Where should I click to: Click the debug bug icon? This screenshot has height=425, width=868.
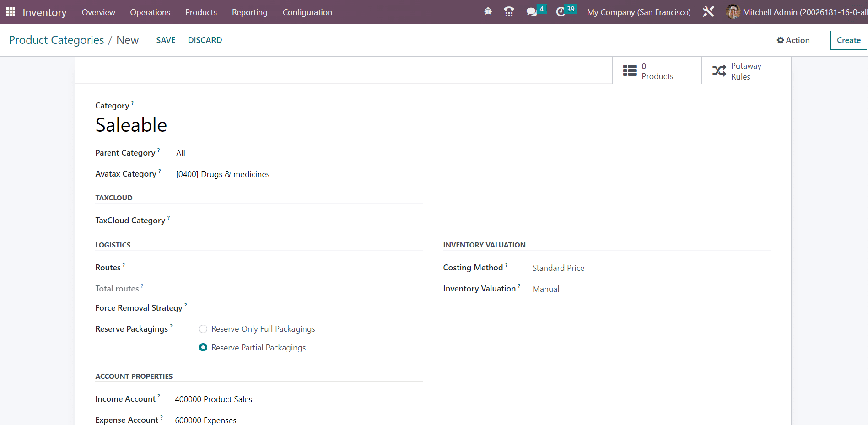click(488, 12)
